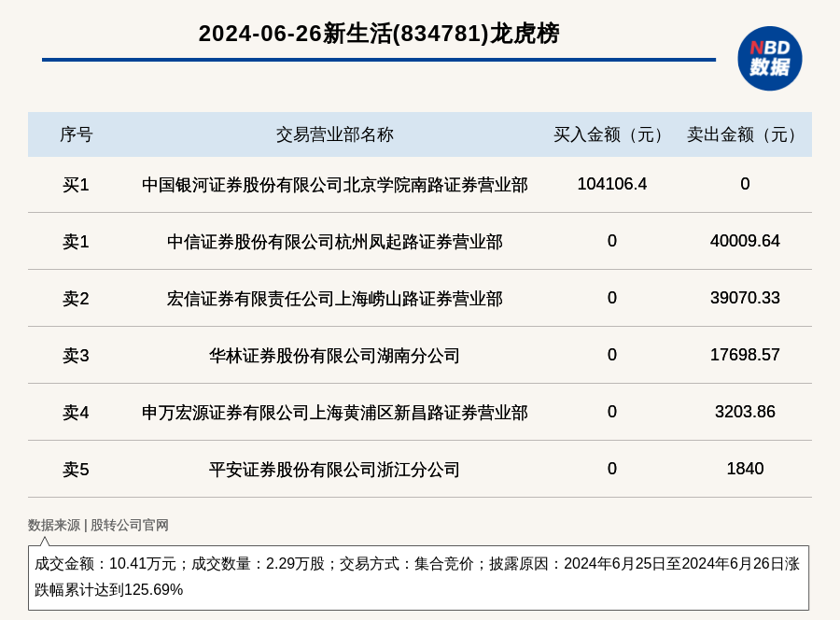Viewport: 840px width, 620px height.
Task: Click the 交易营业部名称 column header
Action: [x=335, y=134]
